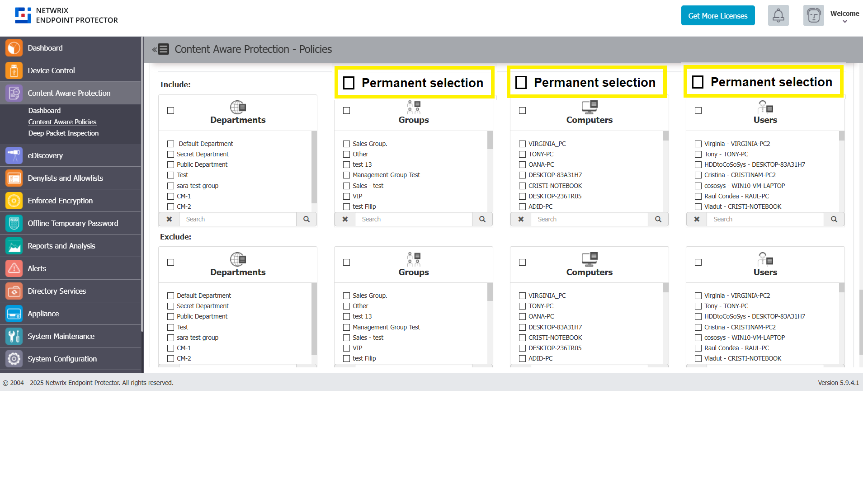Expand the Reports and Analysis menu

[x=61, y=246]
